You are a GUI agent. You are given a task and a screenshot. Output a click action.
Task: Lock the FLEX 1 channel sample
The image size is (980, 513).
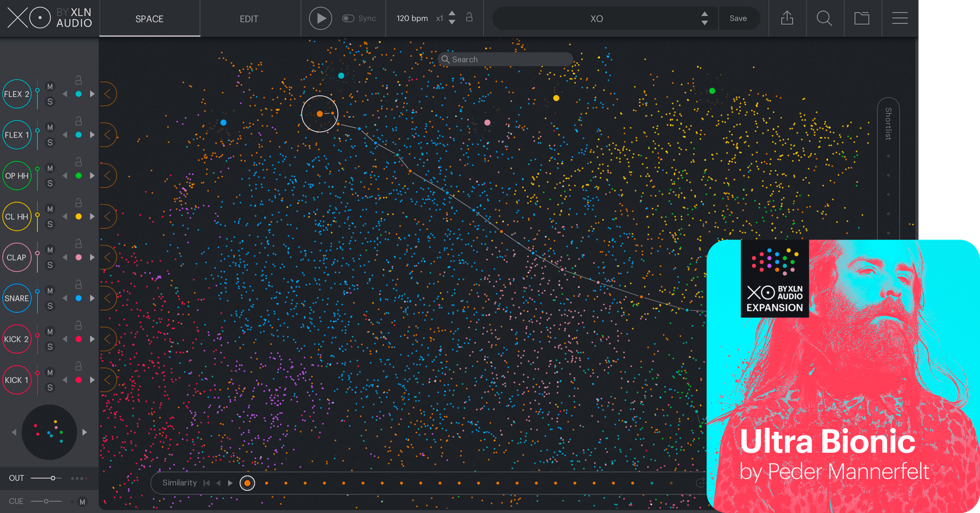pyautogui.click(x=79, y=121)
